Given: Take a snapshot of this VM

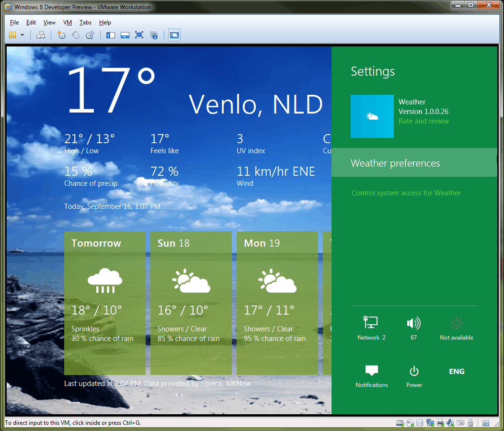Looking at the screenshot, I should pyautogui.click(x=61, y=35).
